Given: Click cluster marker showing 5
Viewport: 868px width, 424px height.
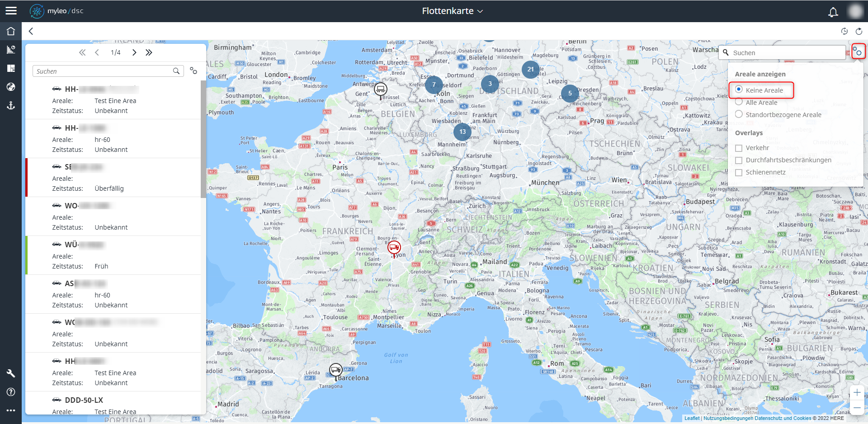Looking at the screenshot, I should [570, 93].
